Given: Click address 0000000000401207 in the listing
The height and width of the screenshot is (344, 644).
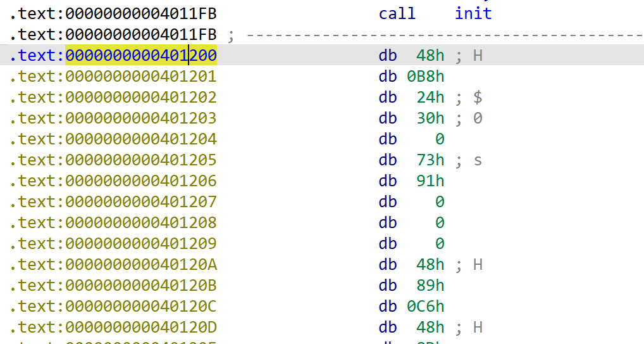Looking at the screenshot, I should click(x=141, y=202).
